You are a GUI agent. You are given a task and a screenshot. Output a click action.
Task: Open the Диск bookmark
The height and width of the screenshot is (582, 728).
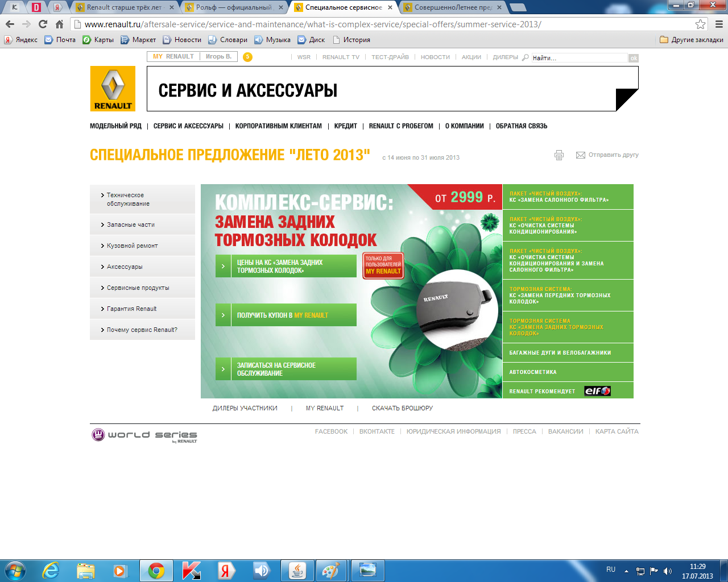pyautogui.click(x=311, y=40)
